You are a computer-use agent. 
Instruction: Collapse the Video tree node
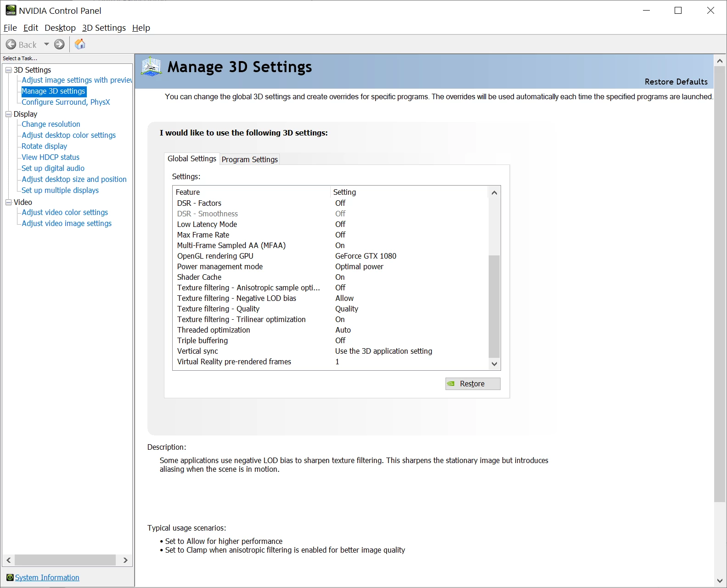[x=8, y=202]
